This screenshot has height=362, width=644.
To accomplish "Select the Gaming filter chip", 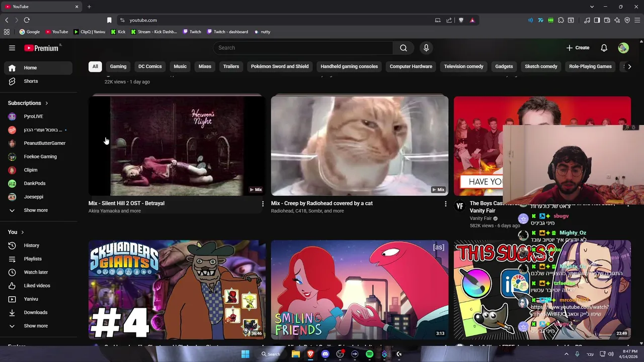I will click(x=118, y=66).
